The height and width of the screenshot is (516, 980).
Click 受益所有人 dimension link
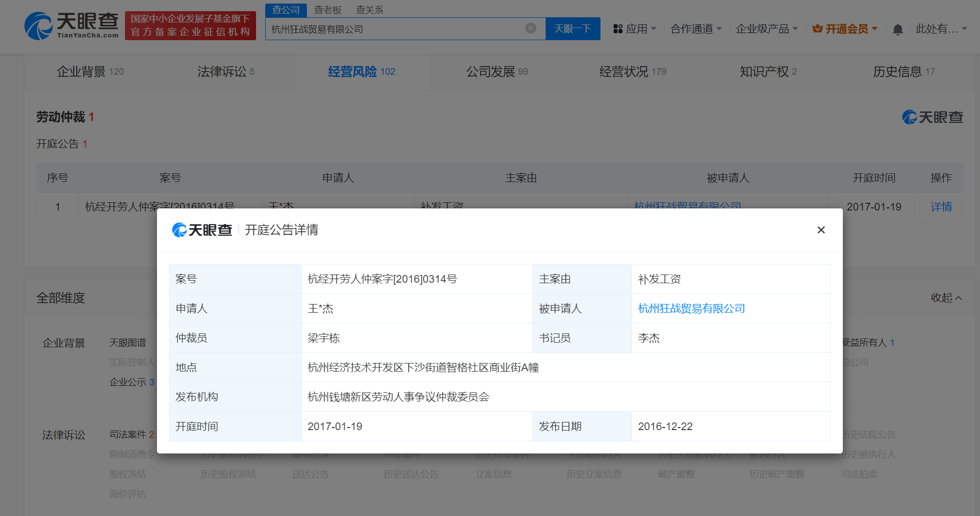(x=868, y=343)
